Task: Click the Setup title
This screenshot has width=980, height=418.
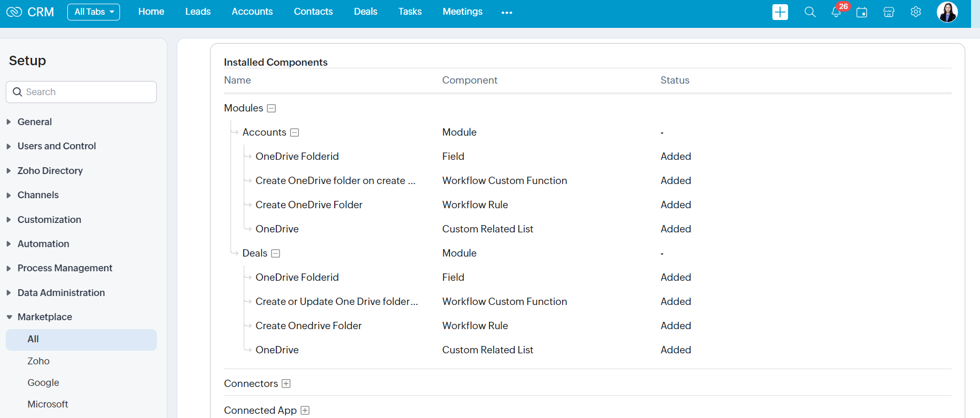Action: coord(27,60)
